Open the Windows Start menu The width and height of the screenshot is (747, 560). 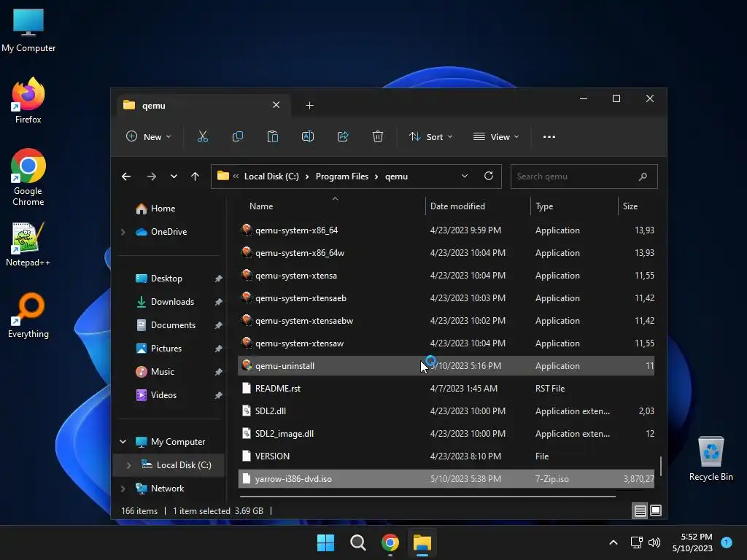pos(326,542)
